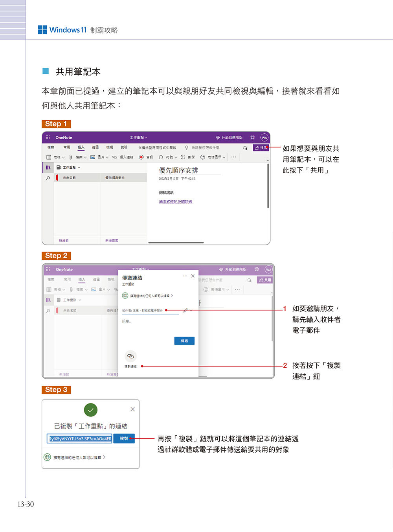
Task: Click the diamond upgrade icon in Step 1 header
Action: coord(218,138)
